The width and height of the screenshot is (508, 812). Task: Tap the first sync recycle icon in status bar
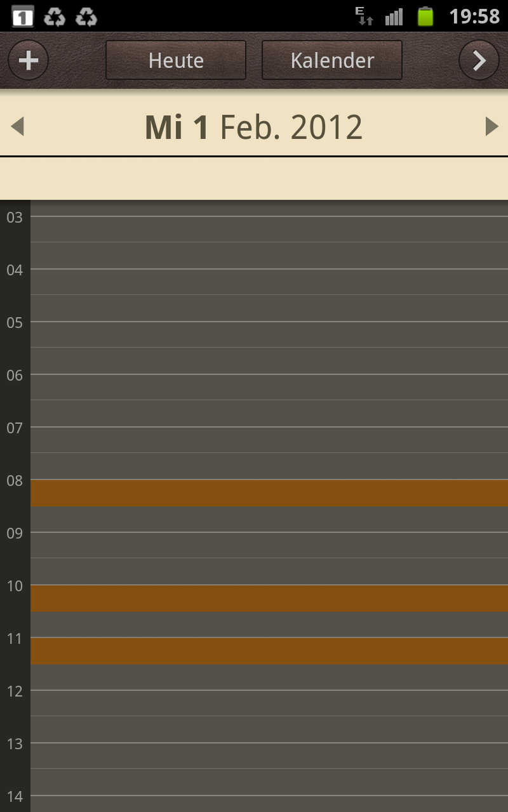pyautogui.click(x=55, y=16)
